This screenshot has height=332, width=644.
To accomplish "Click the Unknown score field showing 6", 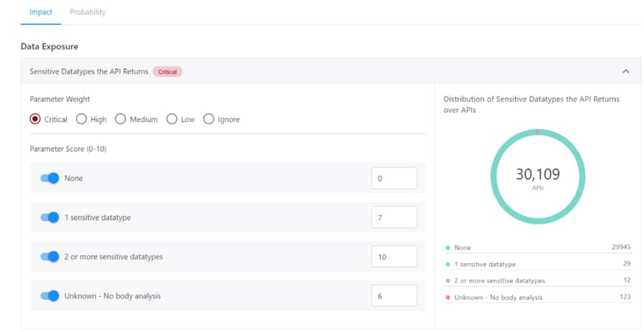I will click(394, 296).
